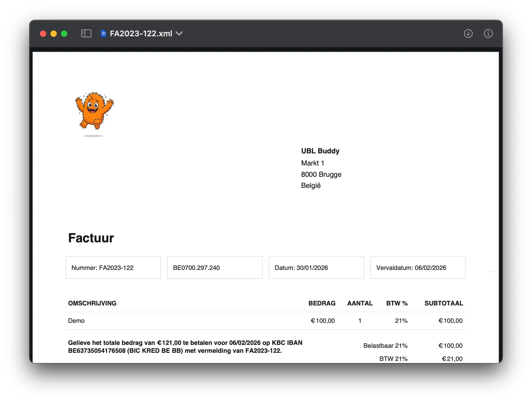Image resolution: width=532 pixels, height=402 pixels.
Task: Click the FA2023-122.xml document title
Action: point(141,33)
